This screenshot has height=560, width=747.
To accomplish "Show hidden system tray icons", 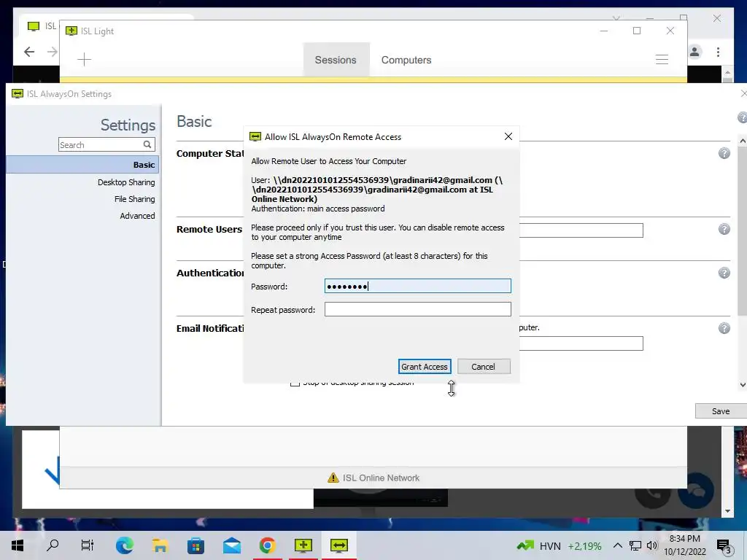I will coord(617,545).
